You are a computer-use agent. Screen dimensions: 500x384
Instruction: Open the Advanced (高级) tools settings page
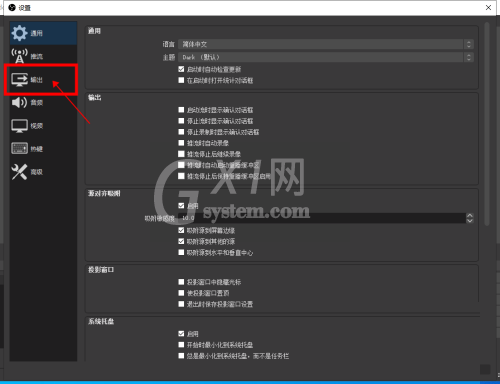(x=43, y=172)
